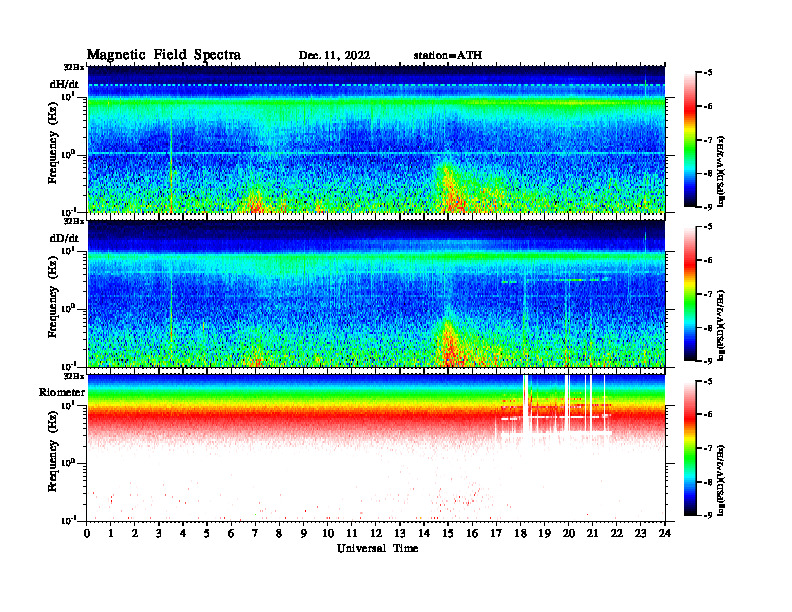The height and width of the screenshot is (612, 792).
Task: Click the "Magnetic Field Spectra" title
Action: (164, 55)
